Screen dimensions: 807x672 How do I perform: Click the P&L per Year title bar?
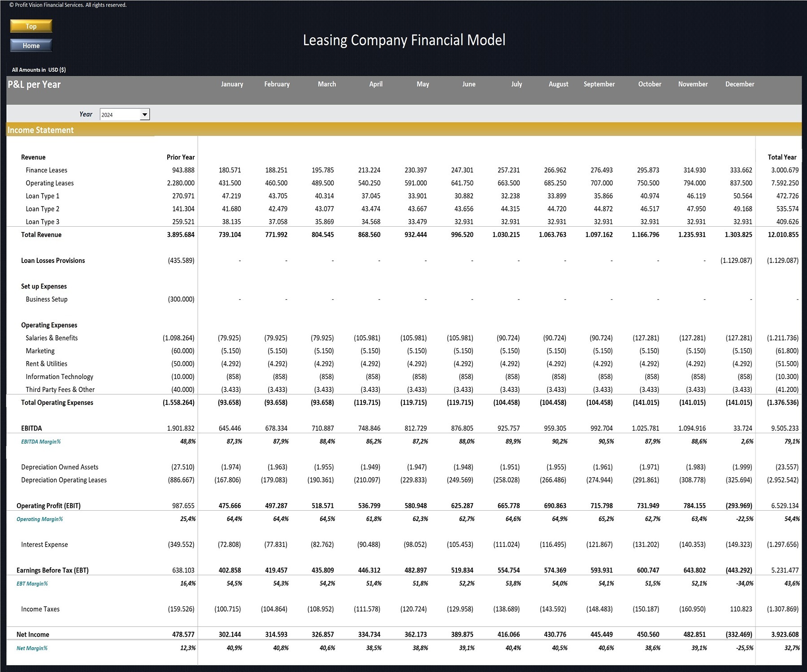[x=34, y=84]
